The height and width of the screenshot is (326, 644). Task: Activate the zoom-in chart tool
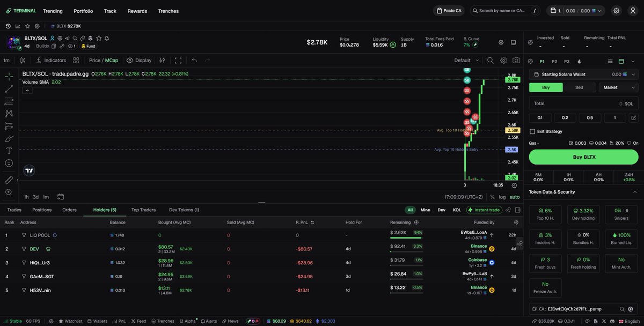pyautogui.click(x=9, y=192)
